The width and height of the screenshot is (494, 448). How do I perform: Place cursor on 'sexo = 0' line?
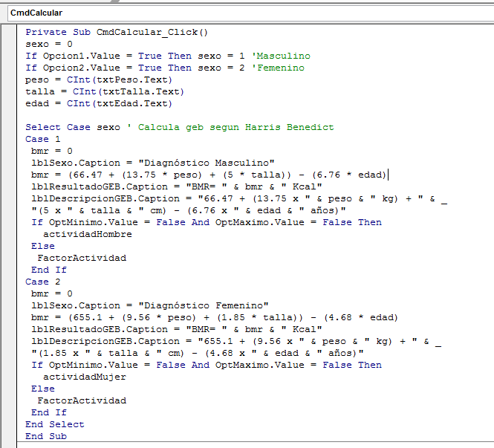pos(49,44)
